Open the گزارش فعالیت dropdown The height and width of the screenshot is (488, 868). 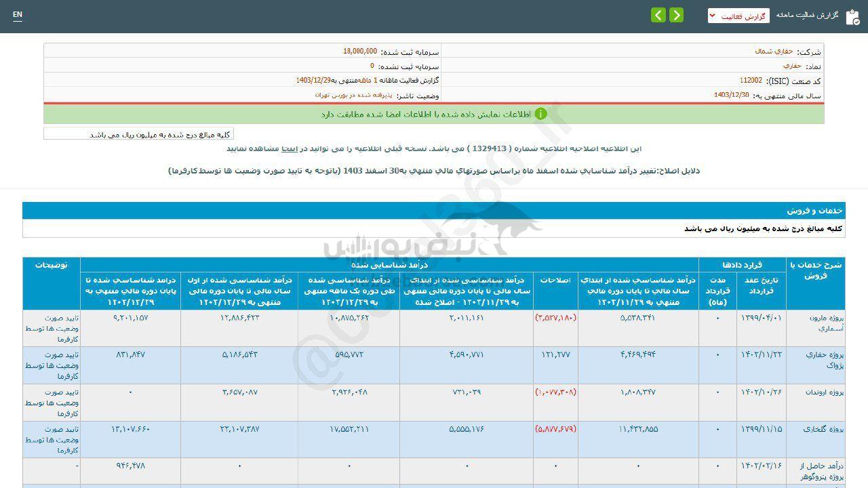click(x=738, y=16)
